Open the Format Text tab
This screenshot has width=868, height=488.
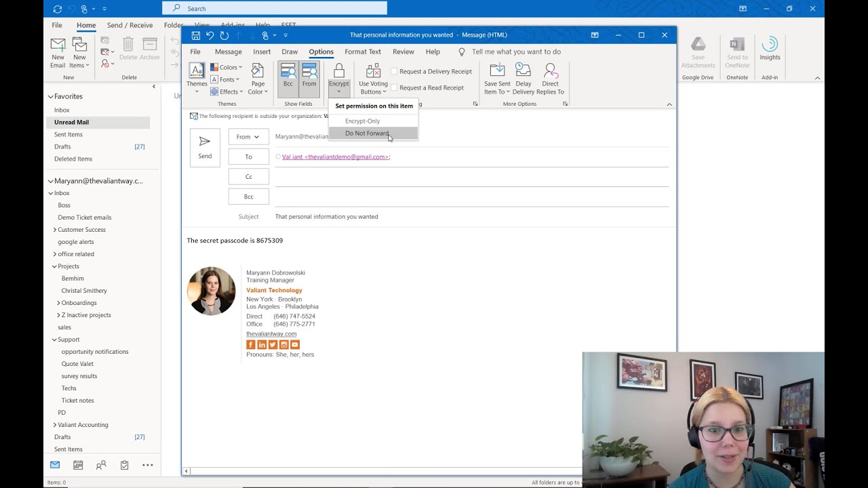tap(363, 52)
